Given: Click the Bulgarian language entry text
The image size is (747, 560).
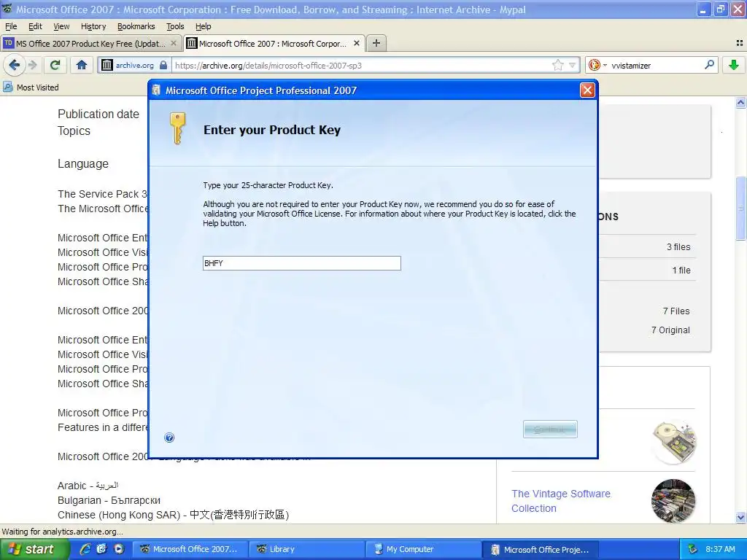Looking at the screenshot, I should [109, 500].
